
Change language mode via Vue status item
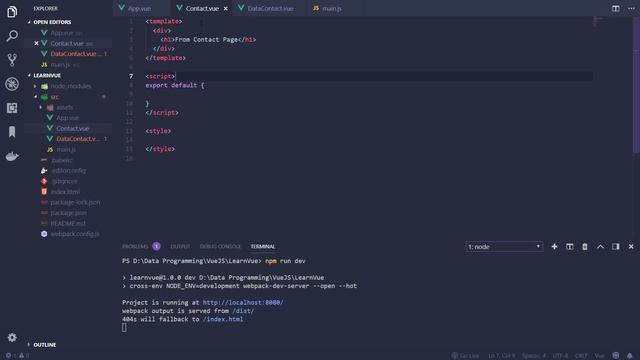point(600,356)
